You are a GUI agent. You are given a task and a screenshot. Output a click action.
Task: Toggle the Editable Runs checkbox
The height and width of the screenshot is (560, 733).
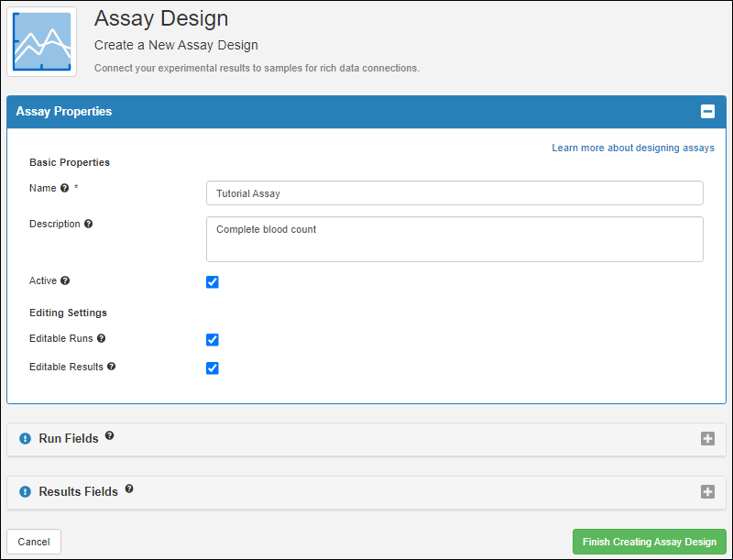(x=213, y=340)
